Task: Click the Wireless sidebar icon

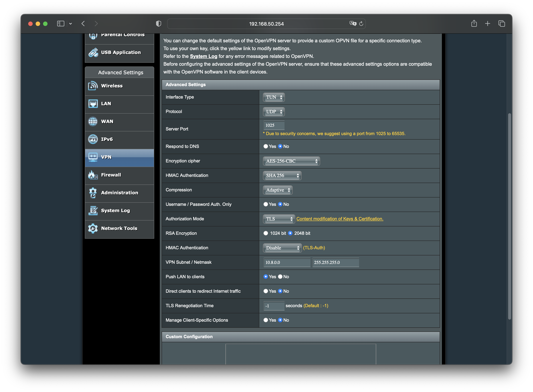Action: (x=93, y=86)
